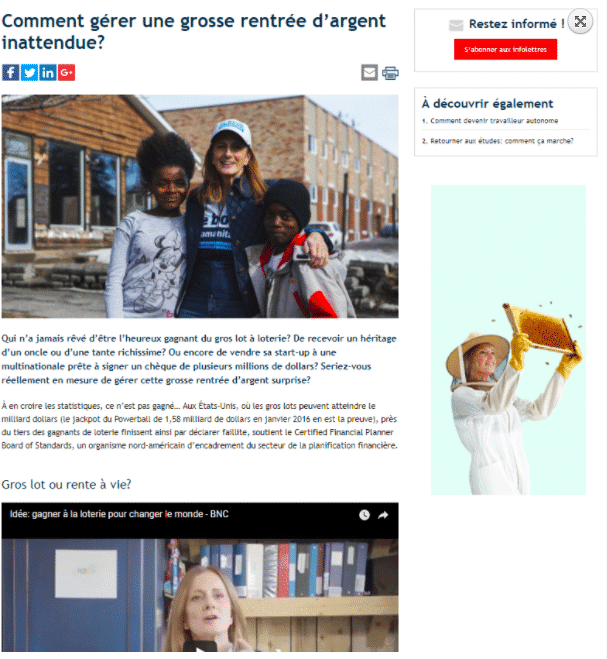Share the article on Facebook
Viewport: 607px width, 659px height.
click(11, 72)
